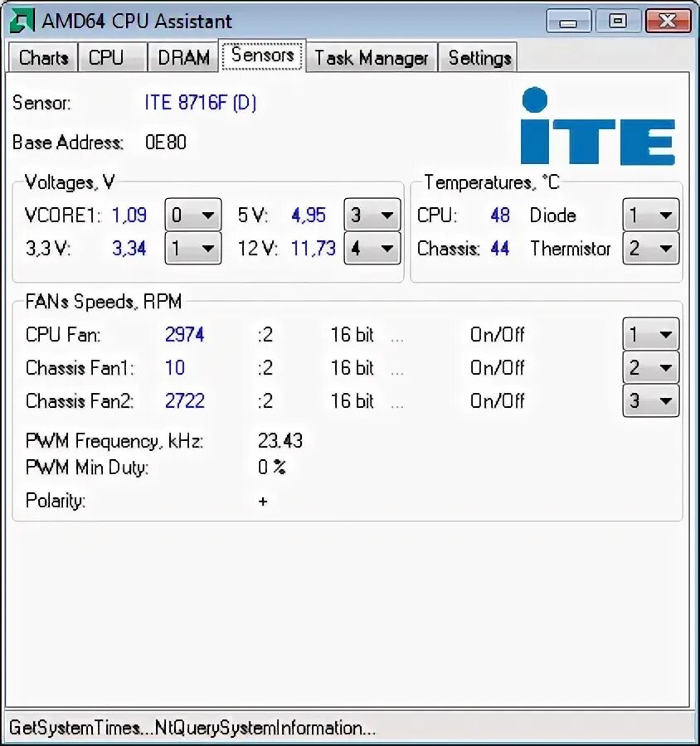700x746 pixels.
Task: Click the ellipsis in Chassis Fan2 row
Action: click(x=397, y=406)
